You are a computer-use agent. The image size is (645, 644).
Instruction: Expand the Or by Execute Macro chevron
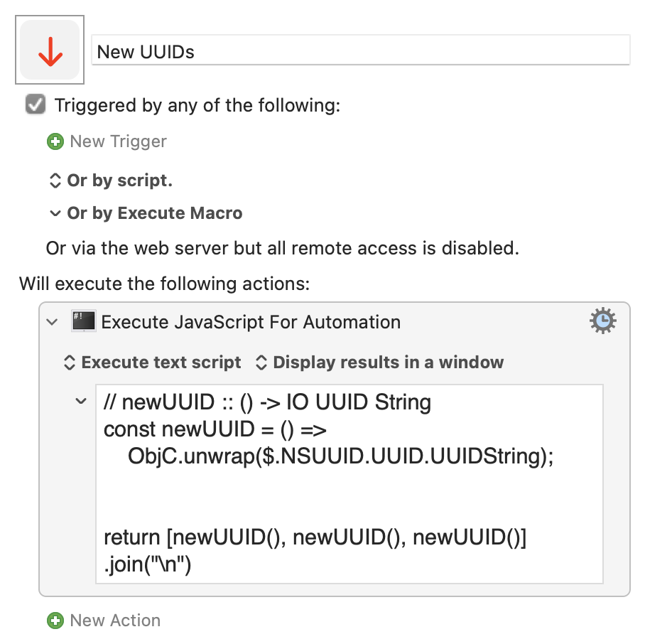point(55,213)
